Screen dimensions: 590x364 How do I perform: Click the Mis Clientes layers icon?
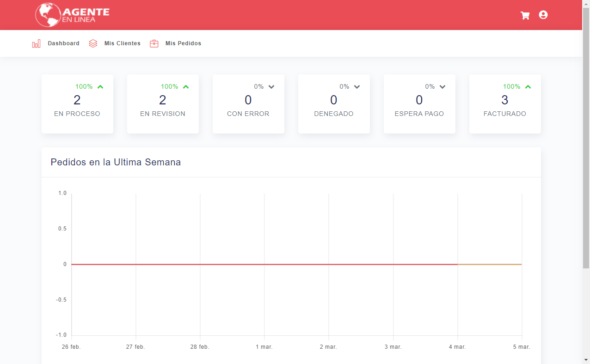[93, 43]
